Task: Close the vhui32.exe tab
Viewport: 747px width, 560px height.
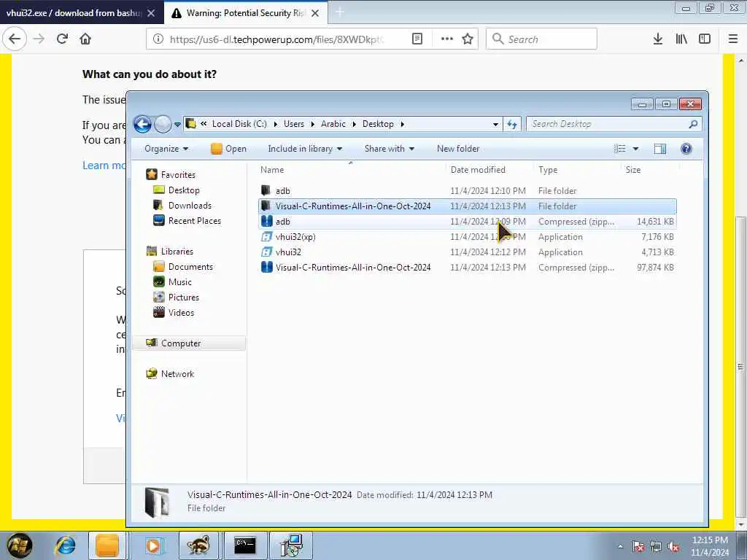Action: click(151, 13)
